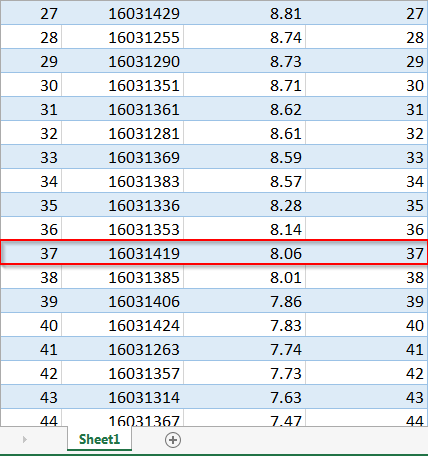Select cell containing 16031406

tap(122, 302)
